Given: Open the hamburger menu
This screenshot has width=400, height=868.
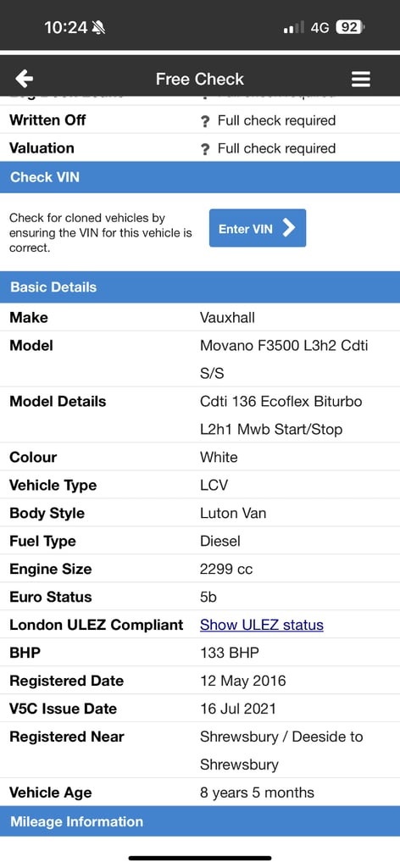Looking at the screenshot, I should (361, 79).
